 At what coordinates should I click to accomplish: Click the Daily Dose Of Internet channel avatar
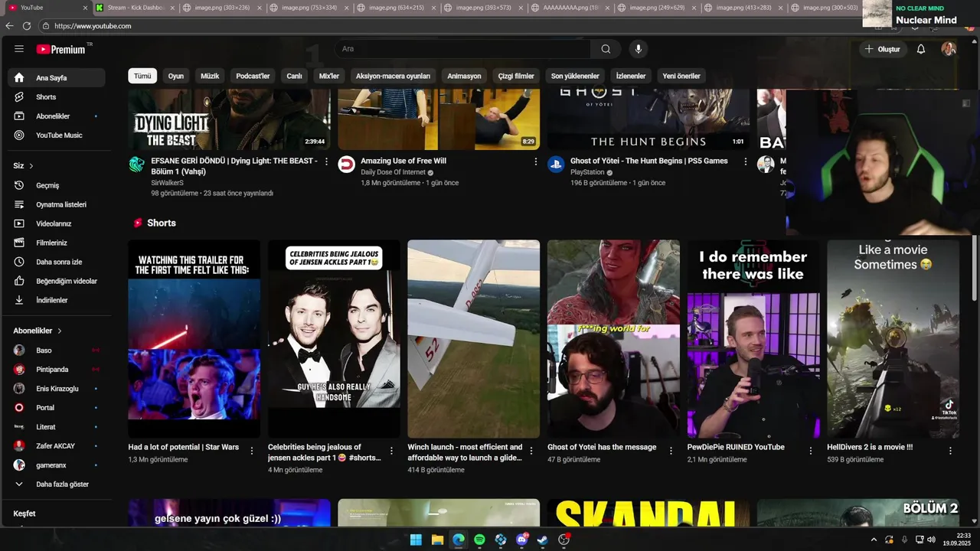347,164
